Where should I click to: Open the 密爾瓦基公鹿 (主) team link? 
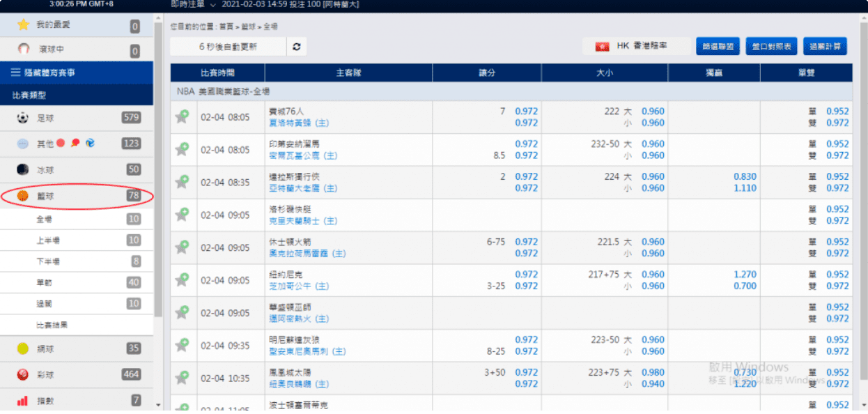point(303,155)
